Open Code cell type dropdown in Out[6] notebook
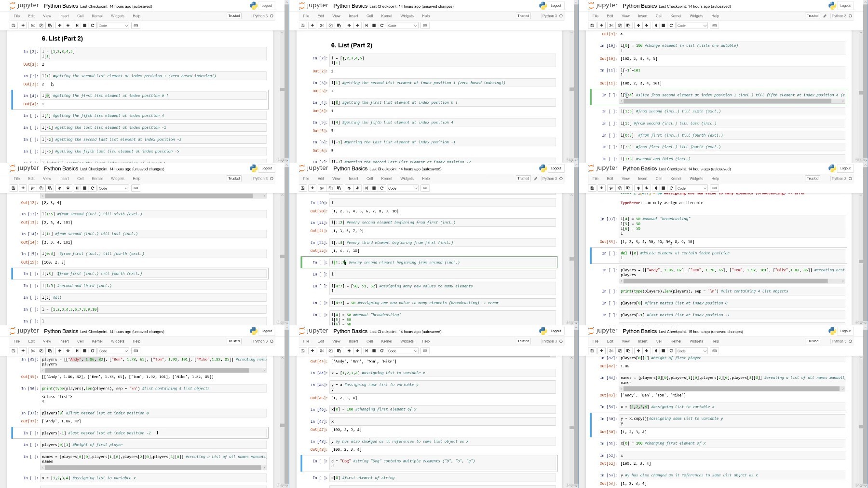 pyautogui.click(x=403, y=25)
